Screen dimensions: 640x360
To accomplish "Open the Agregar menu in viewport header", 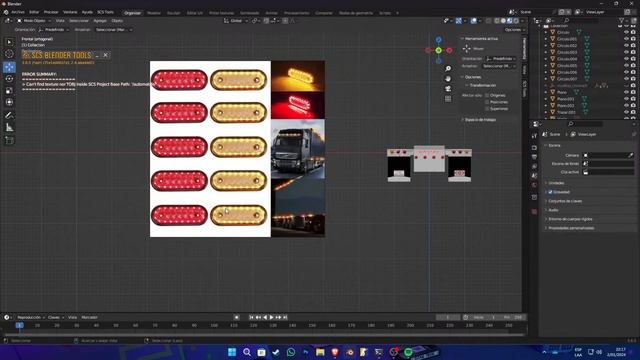I will (100, 20).
